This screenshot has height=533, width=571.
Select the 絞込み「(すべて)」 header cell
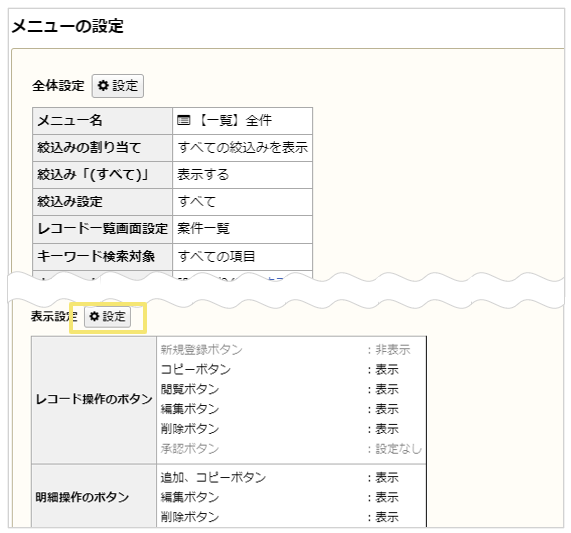tap(102, 175)
